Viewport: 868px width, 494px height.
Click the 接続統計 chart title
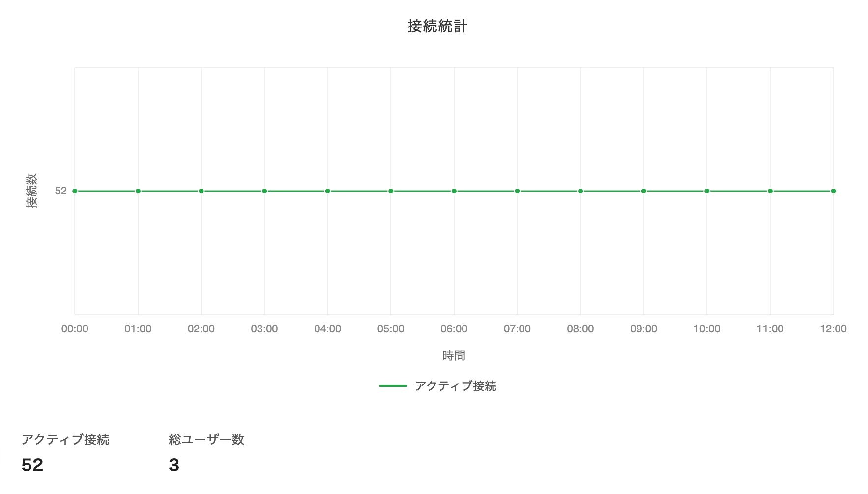point(437,26)
